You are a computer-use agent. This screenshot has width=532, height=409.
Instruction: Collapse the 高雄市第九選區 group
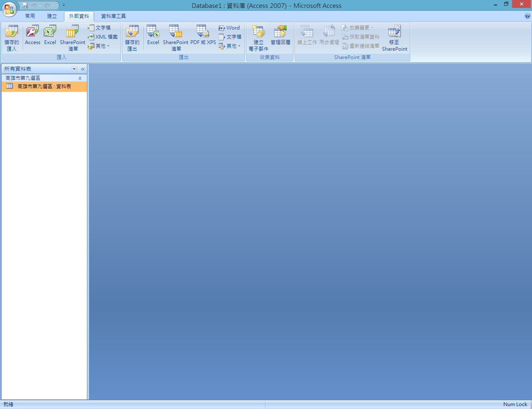pyautogui.click(x=80, y=78)
